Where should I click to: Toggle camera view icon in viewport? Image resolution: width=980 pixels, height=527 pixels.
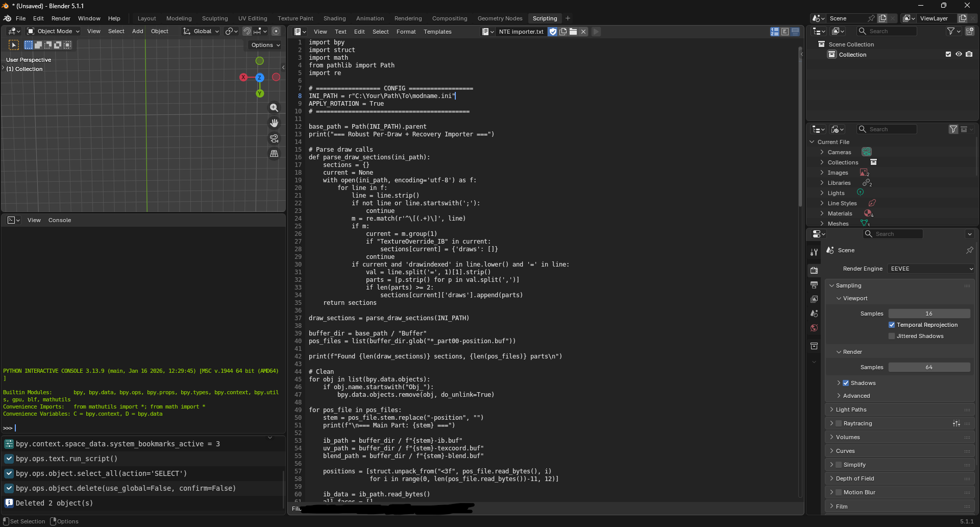pyautogui.click(x=274, y=138)
